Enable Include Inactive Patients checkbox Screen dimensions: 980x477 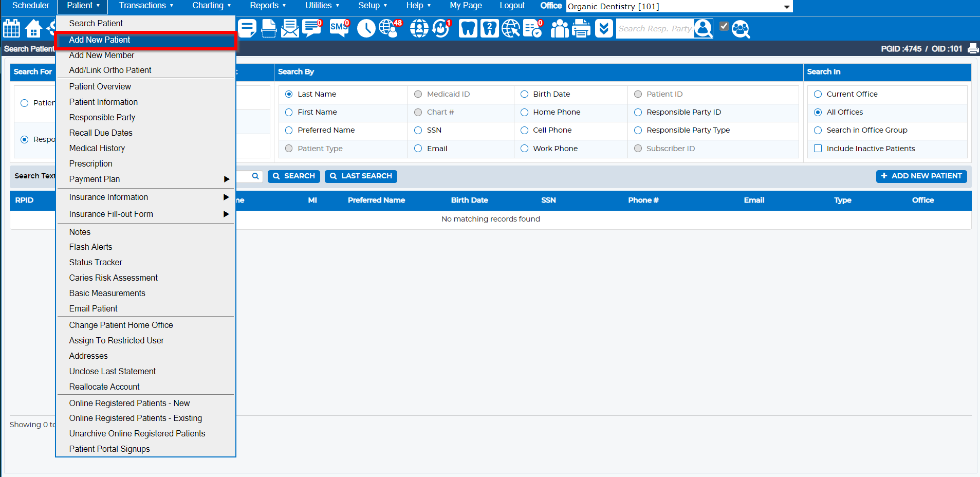(x=818, y=149)
